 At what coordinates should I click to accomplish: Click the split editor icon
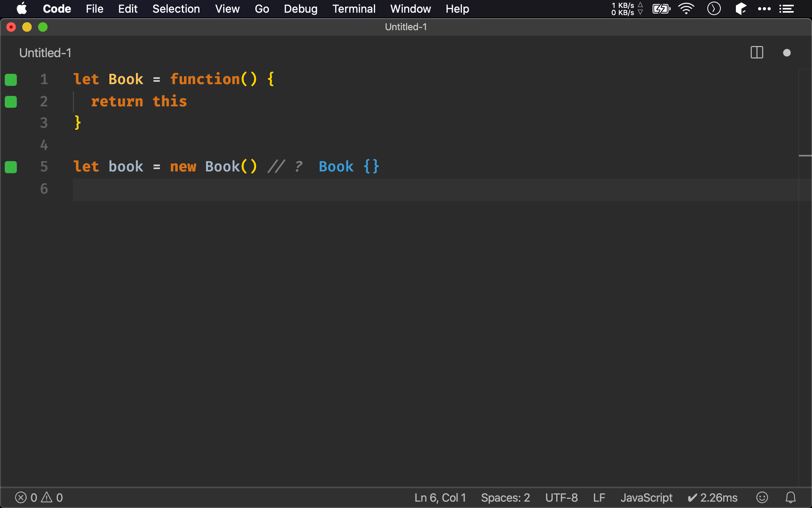(756, 53)
